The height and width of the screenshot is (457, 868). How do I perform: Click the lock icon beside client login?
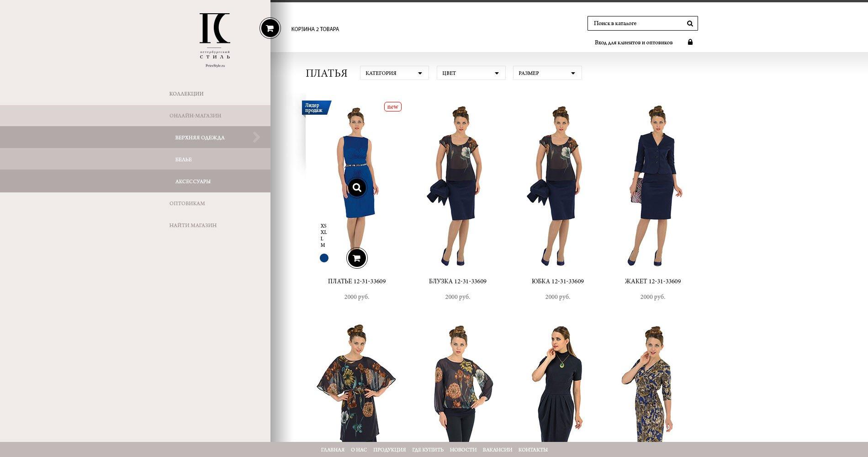tap(690, 42)
